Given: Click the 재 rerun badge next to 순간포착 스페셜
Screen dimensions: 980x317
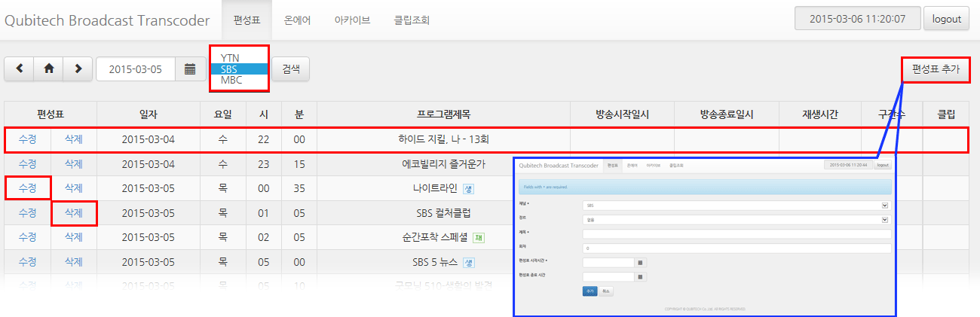Looking at the screenshot, I should point(479,238).
